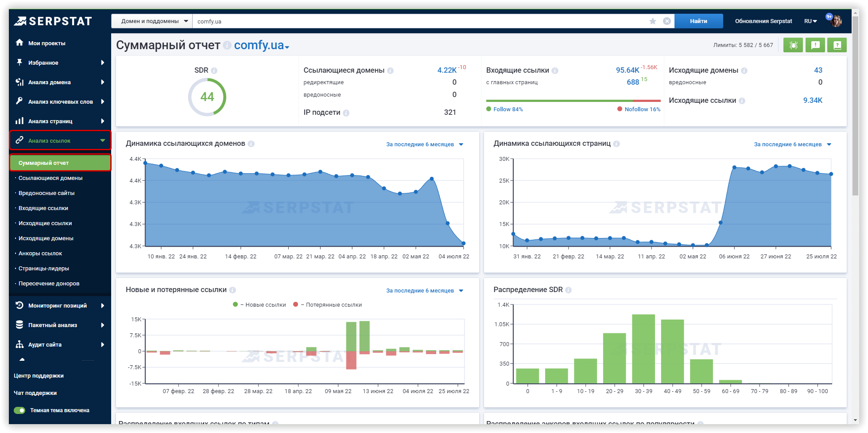Click the chain-link icon for Анализ ссылок
The width and height of the screenshot is (868, 433).
click(19, 140)
